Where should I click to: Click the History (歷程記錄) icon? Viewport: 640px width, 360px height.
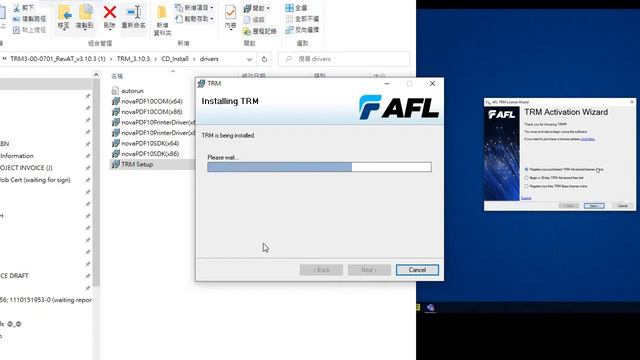(x=247, y=31)
